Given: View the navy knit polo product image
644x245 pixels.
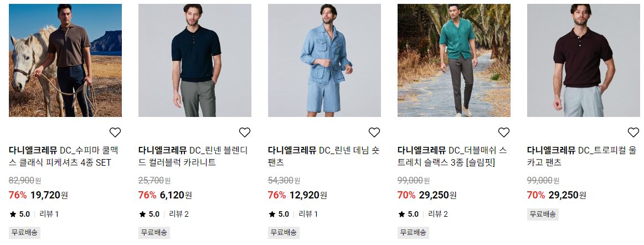Looking at the screenshot, I should pyautogui.click(x=195, y=60).
